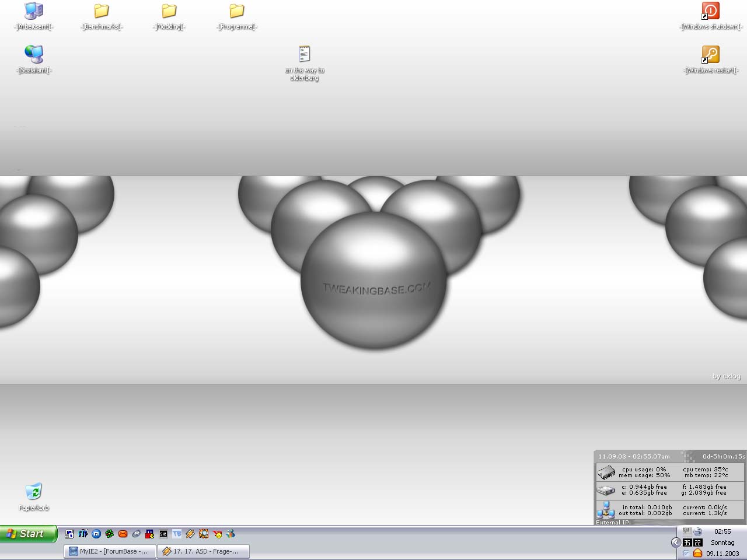Click 'f: 1.483gb free' drive reading
The image size is (747, 560).
pyautogui.click(x=704, y=487)
